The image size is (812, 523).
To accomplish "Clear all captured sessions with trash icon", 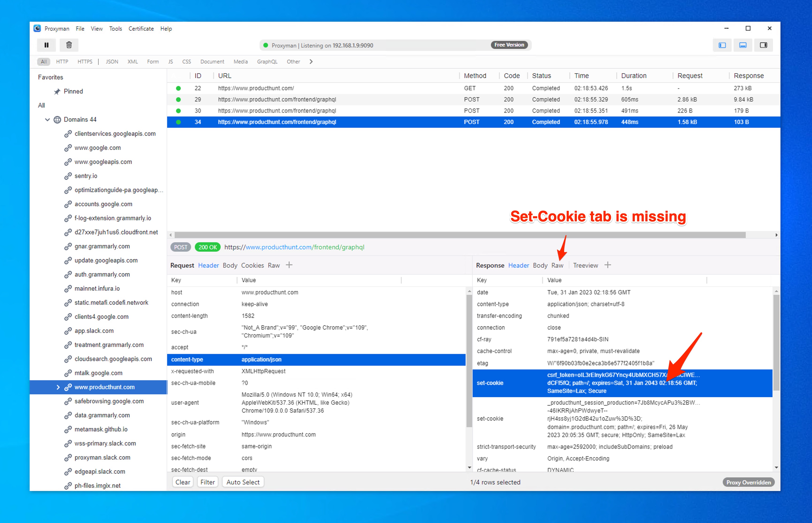I will pyautogui.click(x=69, y=45).
